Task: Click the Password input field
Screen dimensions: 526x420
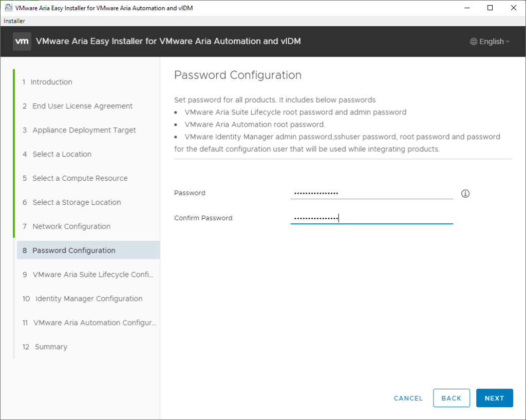Action: pos(371,193)
